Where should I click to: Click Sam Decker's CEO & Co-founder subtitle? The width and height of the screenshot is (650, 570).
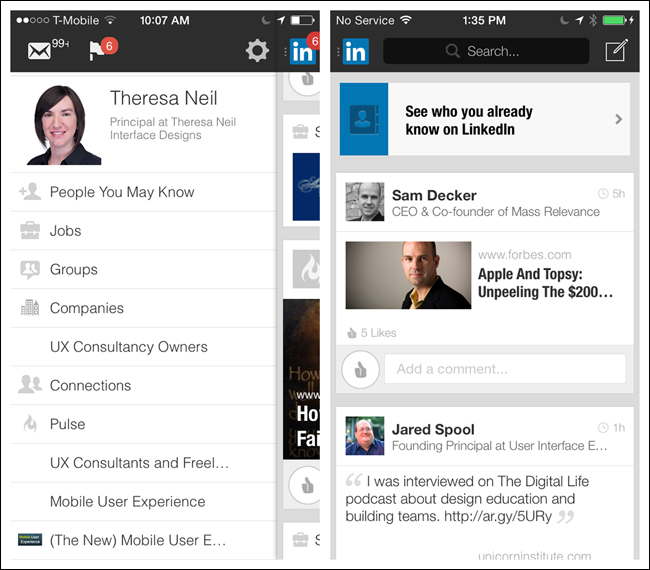(x=496, y=212)
